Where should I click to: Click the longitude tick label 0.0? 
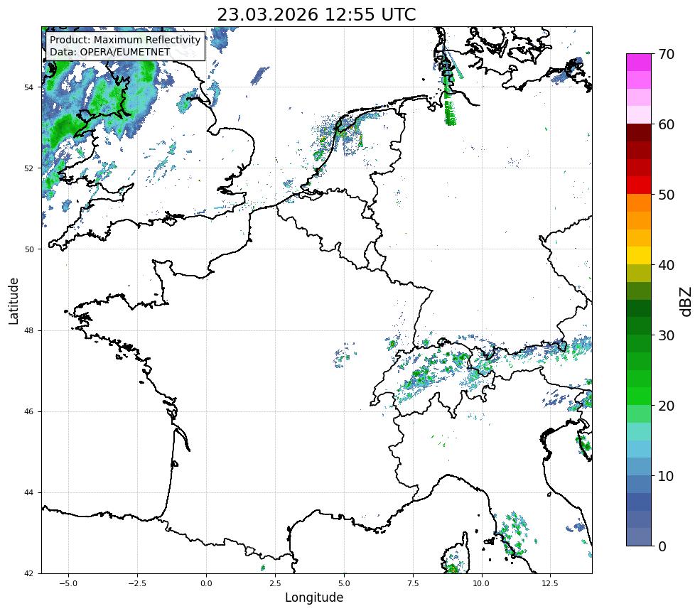pos(206,583)
